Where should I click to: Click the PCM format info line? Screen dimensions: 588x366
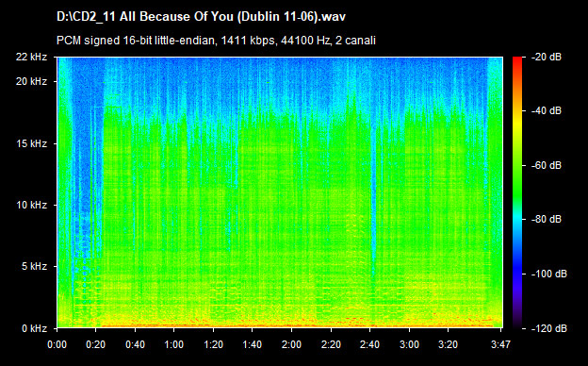(x=216, y=41)
